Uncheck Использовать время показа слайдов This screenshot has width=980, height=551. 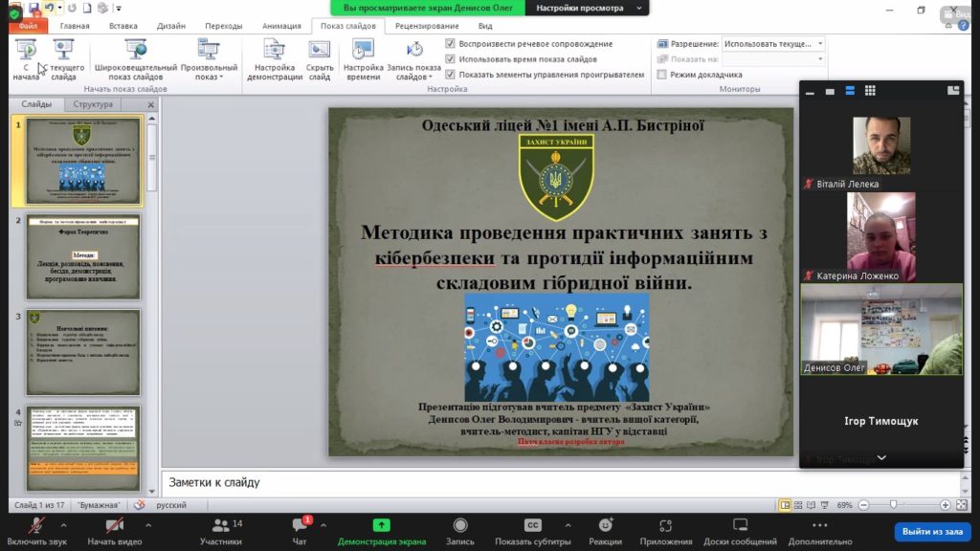click(x=451, y=59)
